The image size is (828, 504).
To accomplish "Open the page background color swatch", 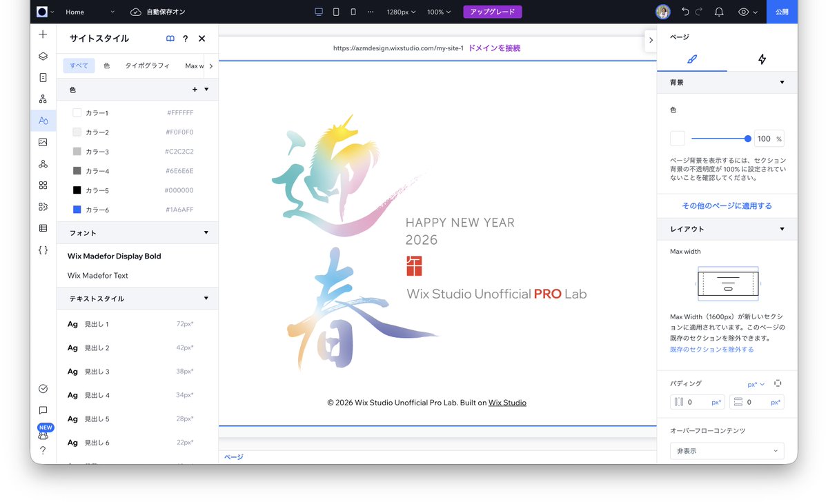I will 678,139.
